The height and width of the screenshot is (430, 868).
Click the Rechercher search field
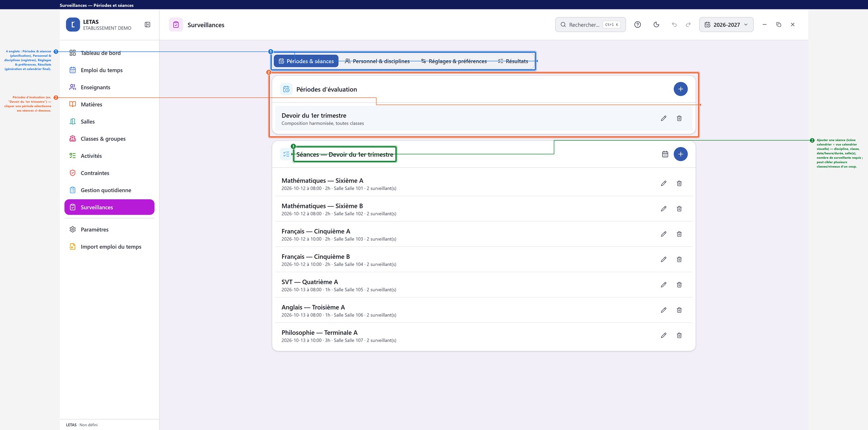click(590, 24)
